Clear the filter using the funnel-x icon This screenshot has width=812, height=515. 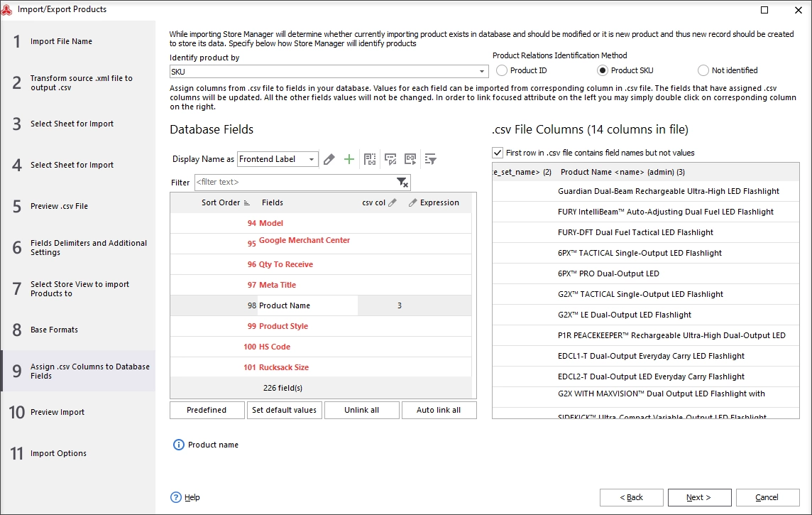(x=402, y=182)
